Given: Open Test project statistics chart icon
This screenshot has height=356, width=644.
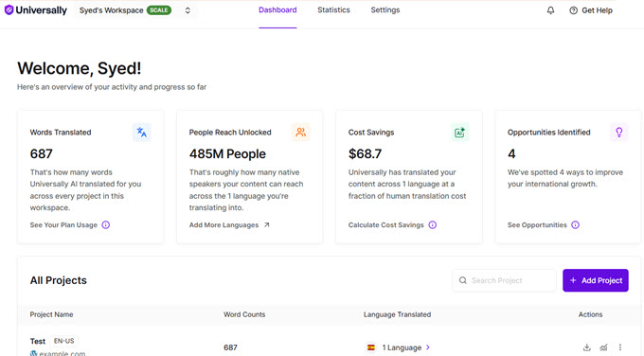Looking at the screenshot, I should (x=603, y=347).
